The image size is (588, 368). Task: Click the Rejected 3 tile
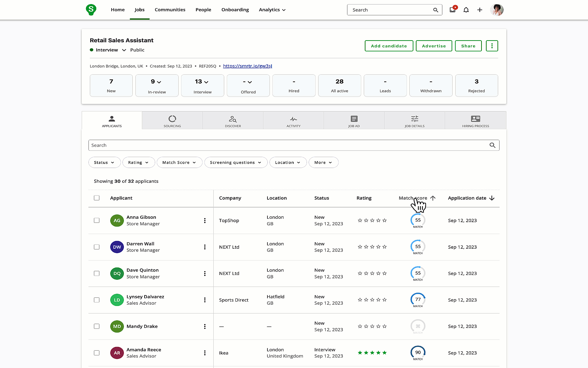476,86
